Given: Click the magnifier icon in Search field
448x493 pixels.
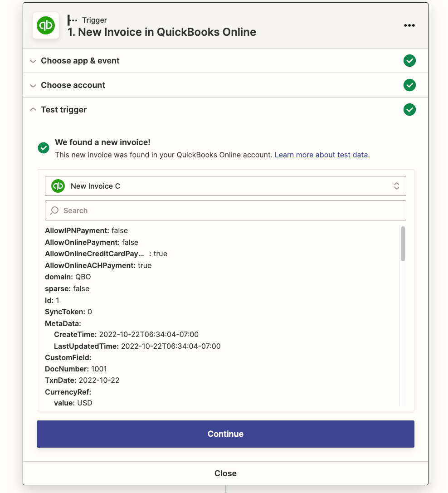Looking at the screenshot, I should 54,210.
